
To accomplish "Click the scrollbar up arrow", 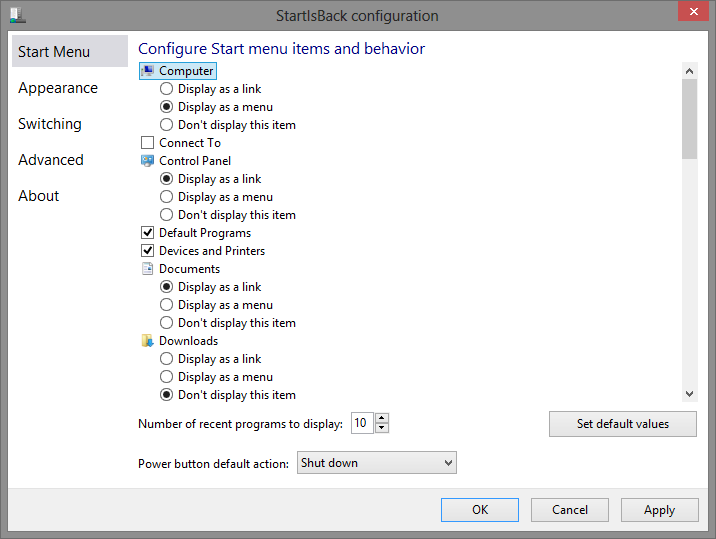I will click(x=690, y=71).
